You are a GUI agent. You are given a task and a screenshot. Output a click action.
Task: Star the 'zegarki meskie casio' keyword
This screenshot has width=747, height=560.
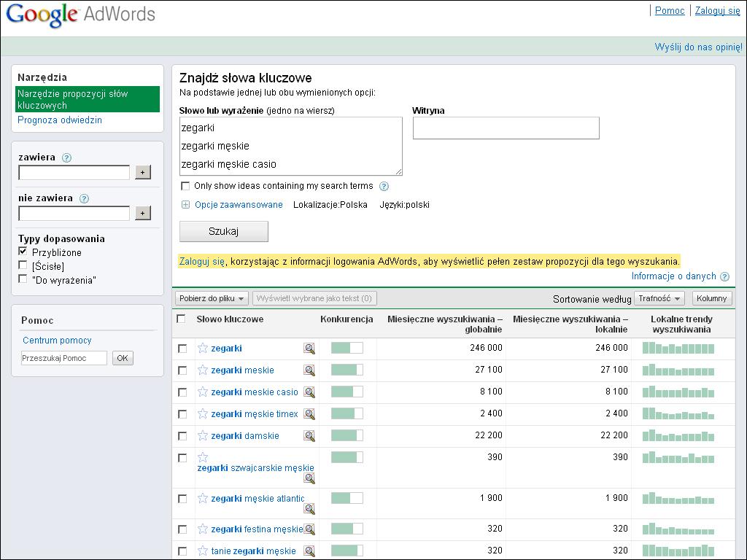click(203, 392)
